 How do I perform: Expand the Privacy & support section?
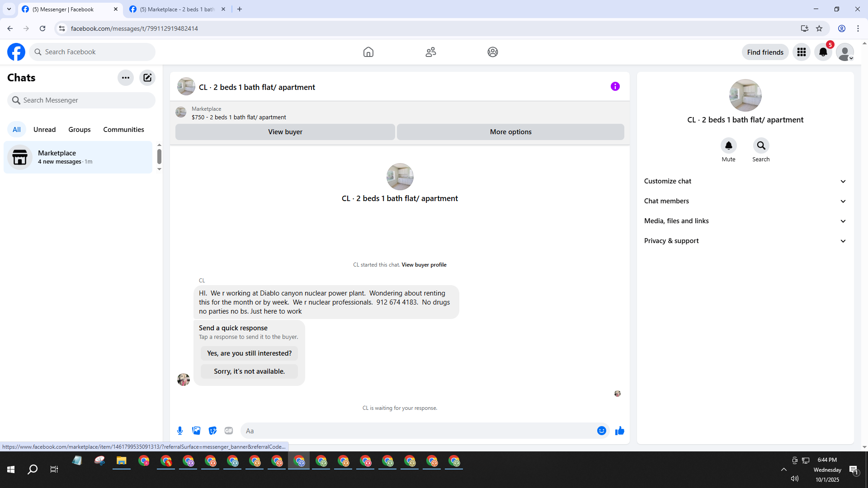click(x=745, y=241)
